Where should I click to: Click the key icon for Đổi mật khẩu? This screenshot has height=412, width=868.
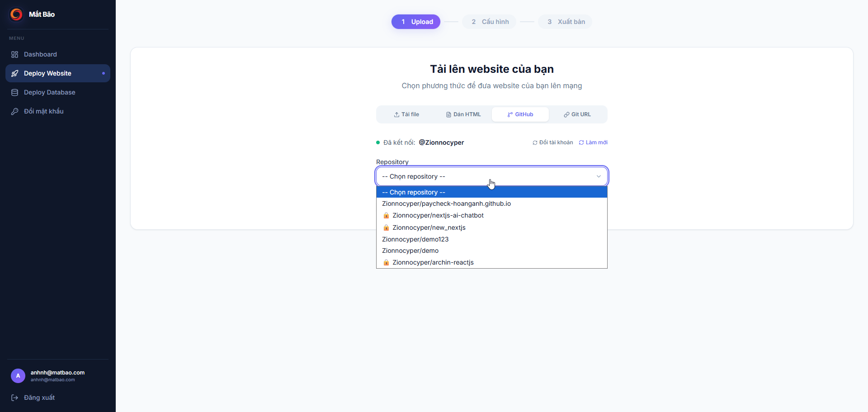pos(14,111)
